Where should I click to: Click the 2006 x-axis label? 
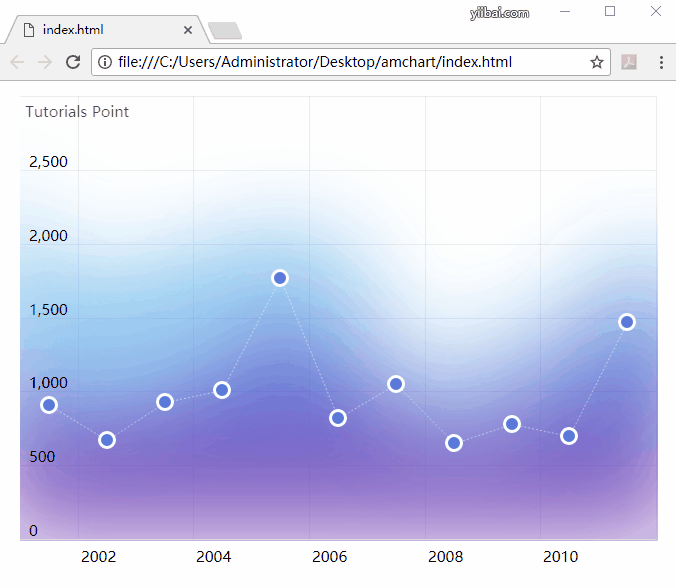click(x=329, y=557)
